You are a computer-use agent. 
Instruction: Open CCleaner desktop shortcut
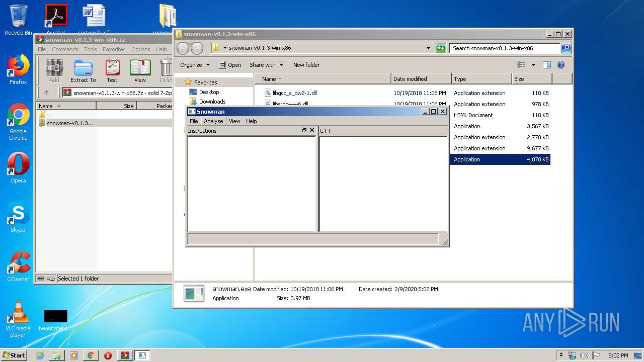click(x=18, y=266)
